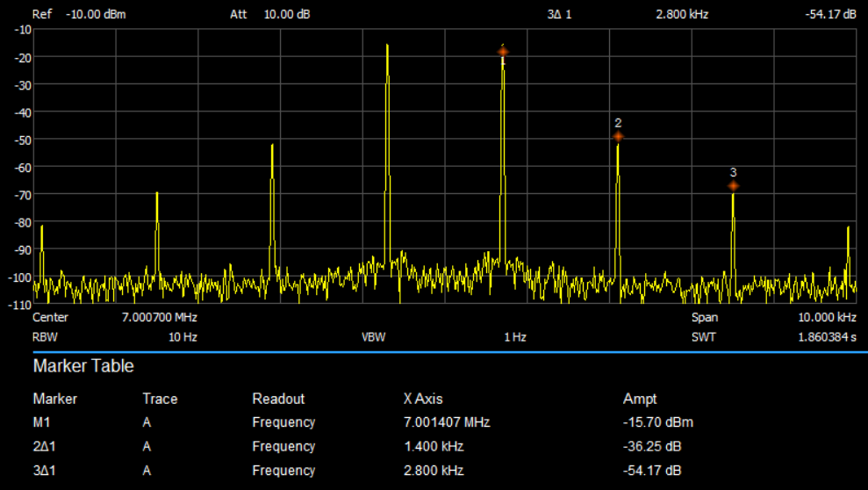The width and height of the screenshot is (868, 490).
Task: Select the RBW 10 Hz setting
Action: pos(183,337)
